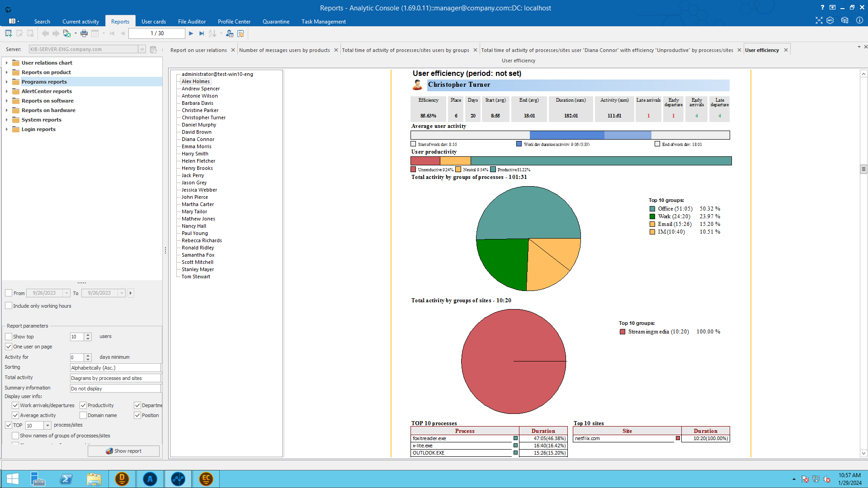Viewport: 868px width, 488px height.
Task: Click the notification clipboard icon in toolbar
Action: 241,33
